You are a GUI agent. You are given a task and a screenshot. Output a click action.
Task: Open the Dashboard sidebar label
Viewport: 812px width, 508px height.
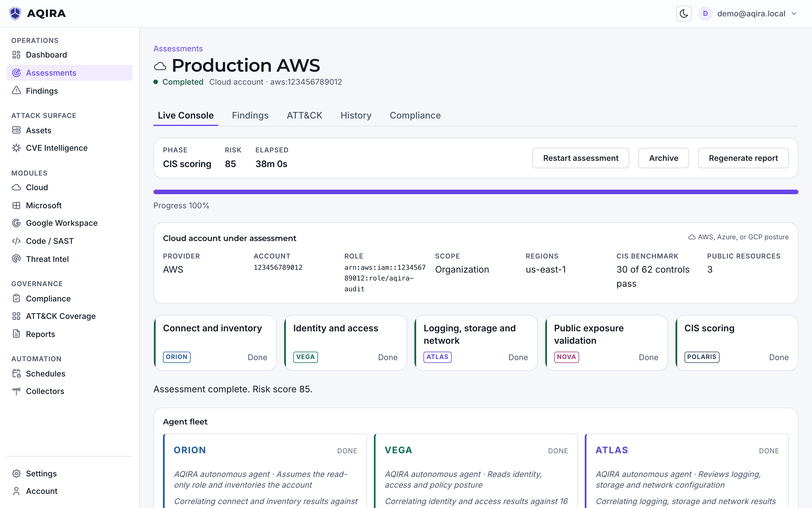[46, 55]
